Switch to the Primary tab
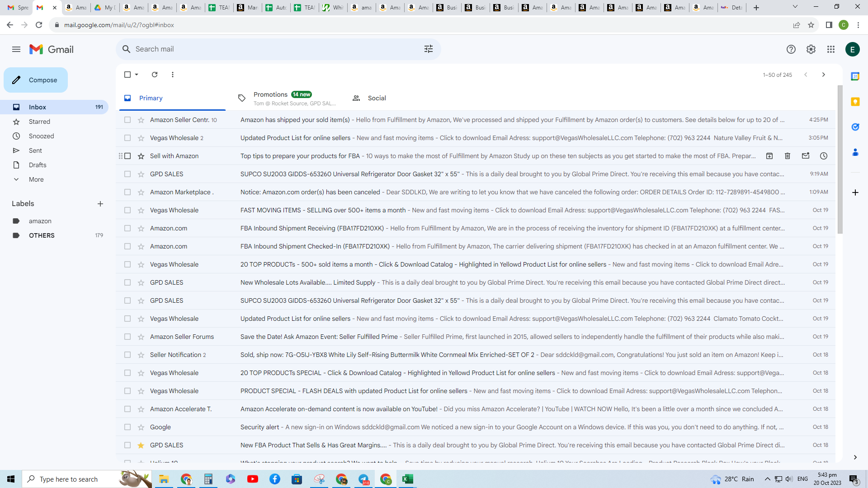 [x=172, y=98]
